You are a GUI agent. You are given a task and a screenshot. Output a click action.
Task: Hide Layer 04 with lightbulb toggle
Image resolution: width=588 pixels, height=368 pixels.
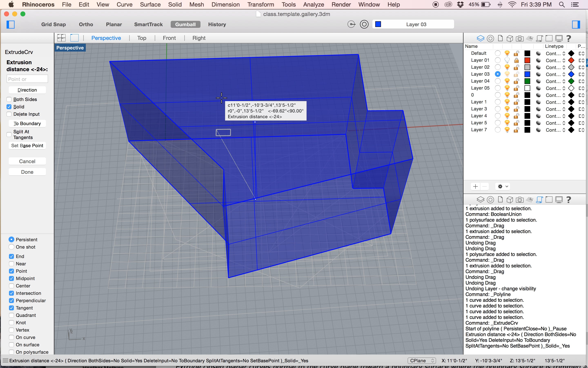[x=507, y=81]
